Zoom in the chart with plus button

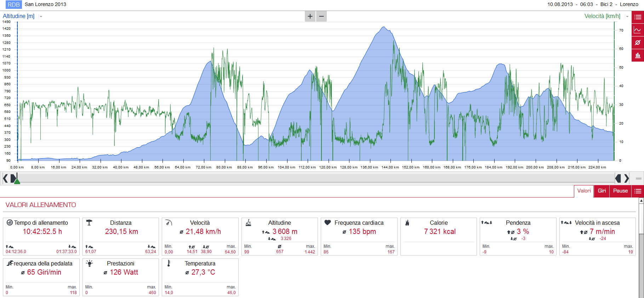coord(310,16)
